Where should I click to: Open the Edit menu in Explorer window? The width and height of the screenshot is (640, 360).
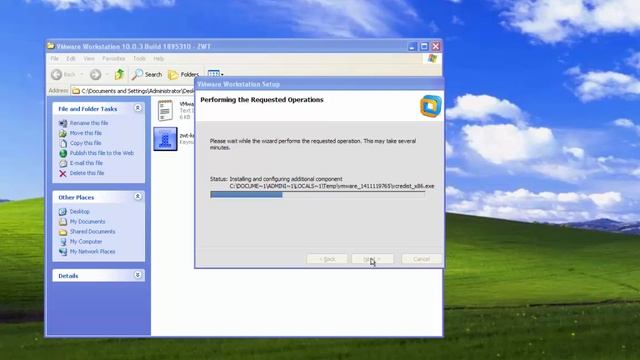click(x=71, y=59)
